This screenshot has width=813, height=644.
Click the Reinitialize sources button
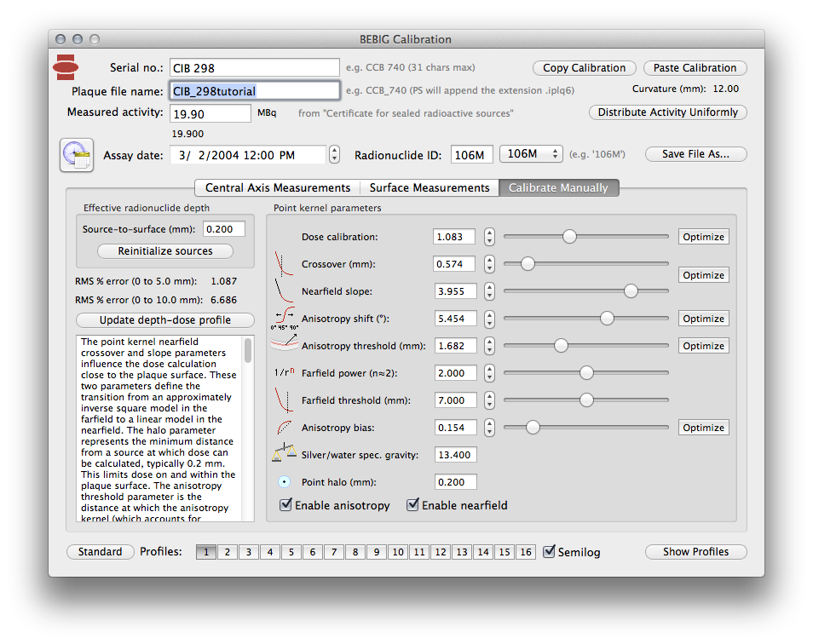click(164, 251)
